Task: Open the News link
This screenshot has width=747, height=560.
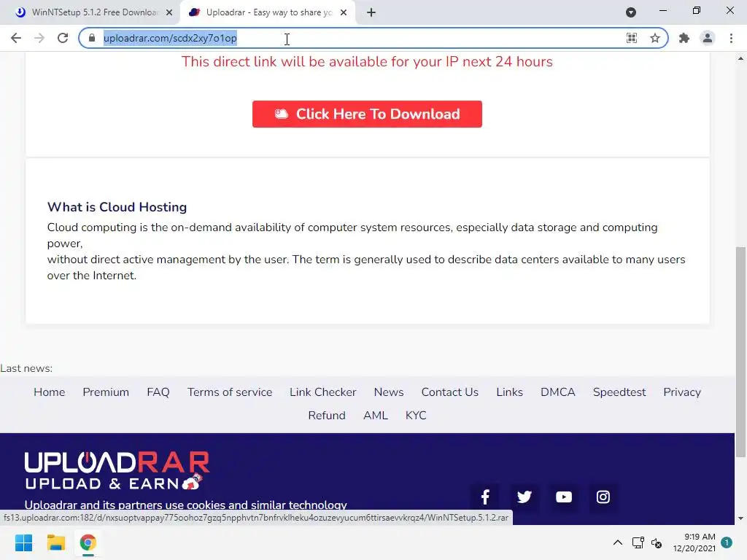Action: click(x=389, y=392)
